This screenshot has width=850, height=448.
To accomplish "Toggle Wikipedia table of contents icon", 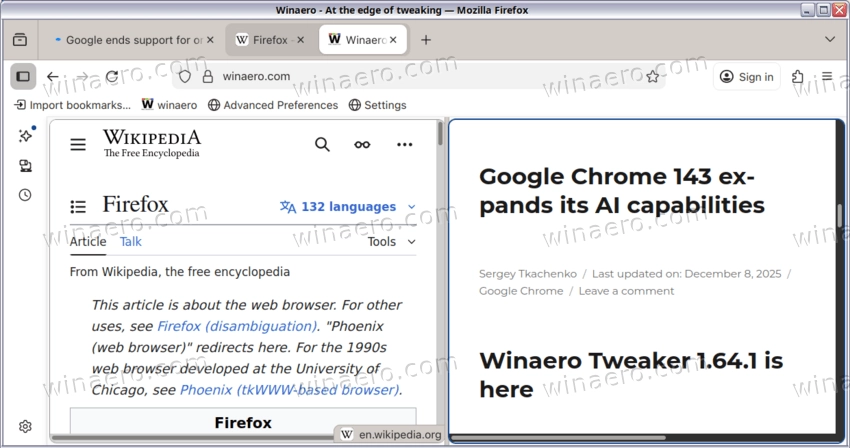I will click(x=78, y=207).
